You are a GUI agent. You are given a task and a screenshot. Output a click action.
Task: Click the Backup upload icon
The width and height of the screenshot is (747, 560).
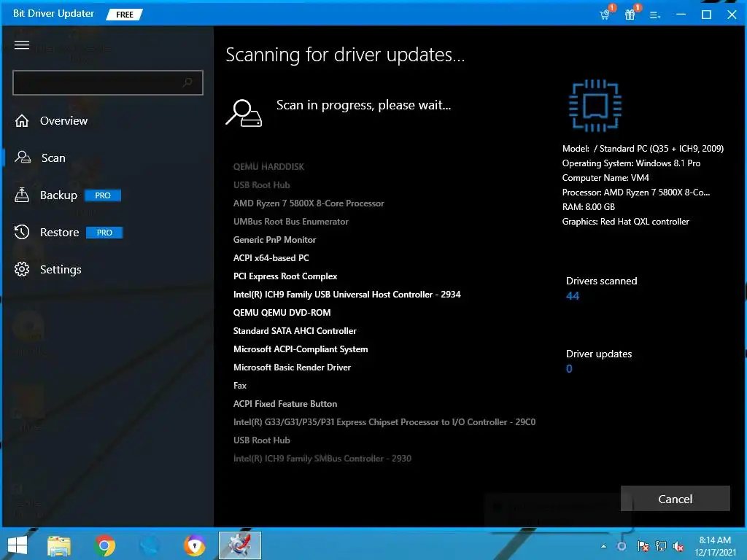point(22,195)
